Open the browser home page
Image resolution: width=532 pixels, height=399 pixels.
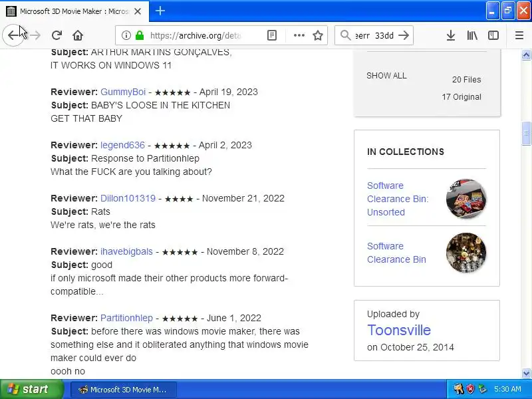click(x=78, y=35)
